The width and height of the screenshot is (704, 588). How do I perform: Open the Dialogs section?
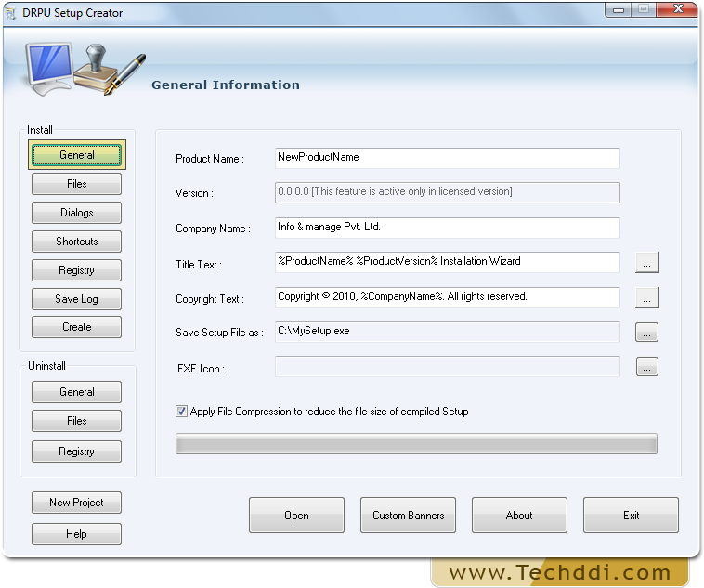tap(76, 213)
